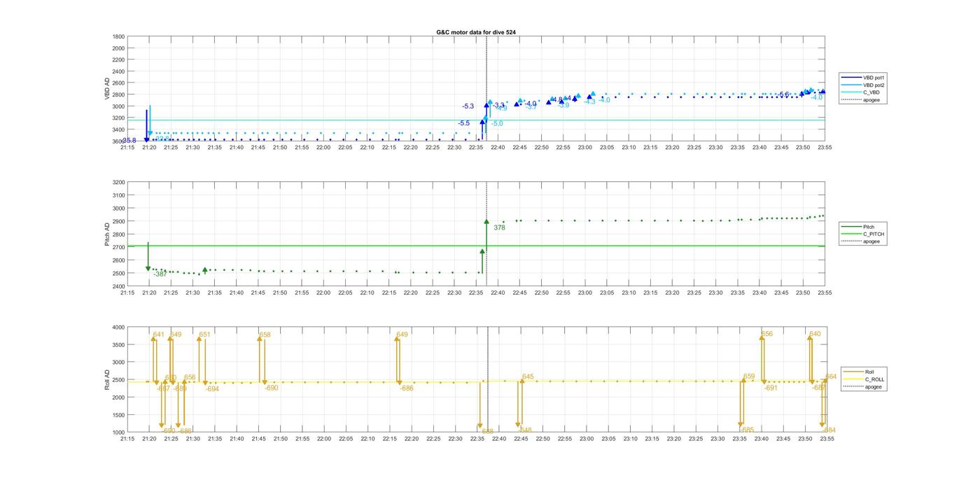Click the 651 roll label
This screenshot has width=980, height=485.
[205, 335]
